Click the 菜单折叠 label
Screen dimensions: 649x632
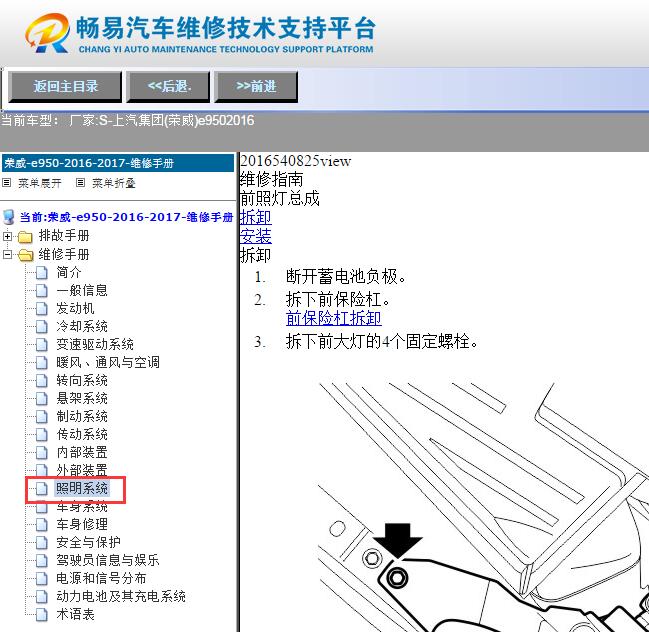113,183
